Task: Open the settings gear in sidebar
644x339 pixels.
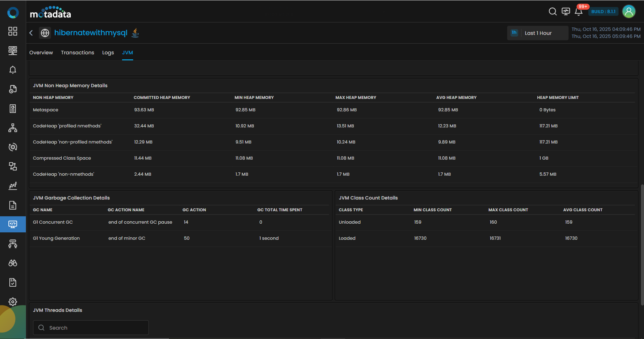Action: [x=13, y=302]
